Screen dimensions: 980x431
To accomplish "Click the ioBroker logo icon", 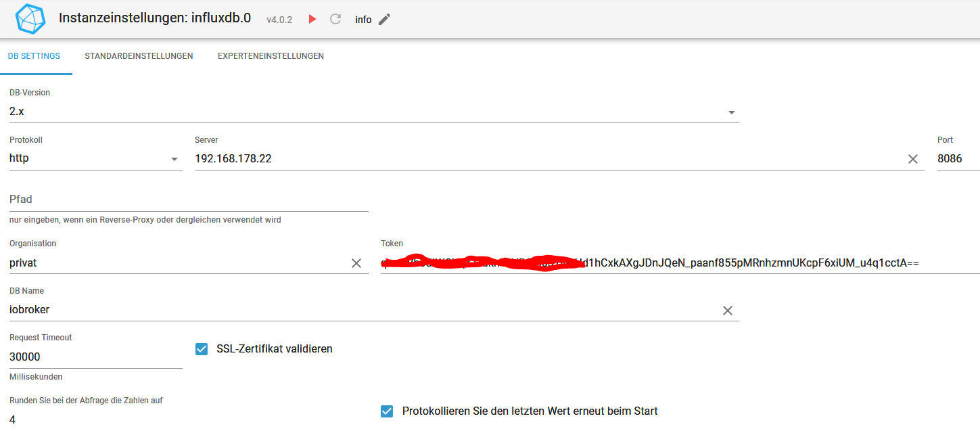I will pyautogui.click(x=31, y=19).
